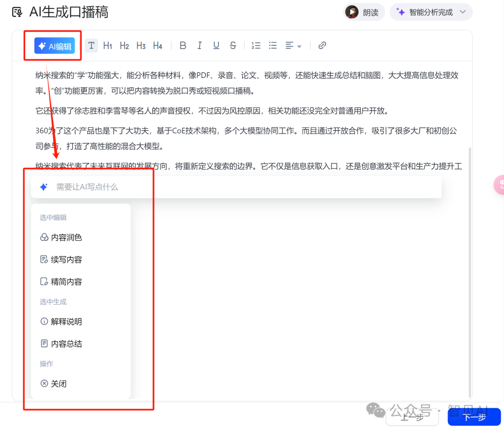Choose 内容润色 from AI menu
The height and width of the screenshot is (431, 504).
coord(66,238)
